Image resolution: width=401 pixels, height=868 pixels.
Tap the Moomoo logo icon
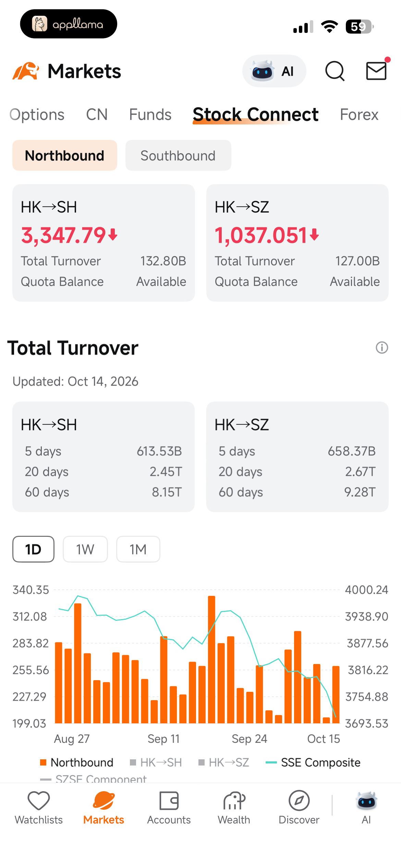[26, 71]
